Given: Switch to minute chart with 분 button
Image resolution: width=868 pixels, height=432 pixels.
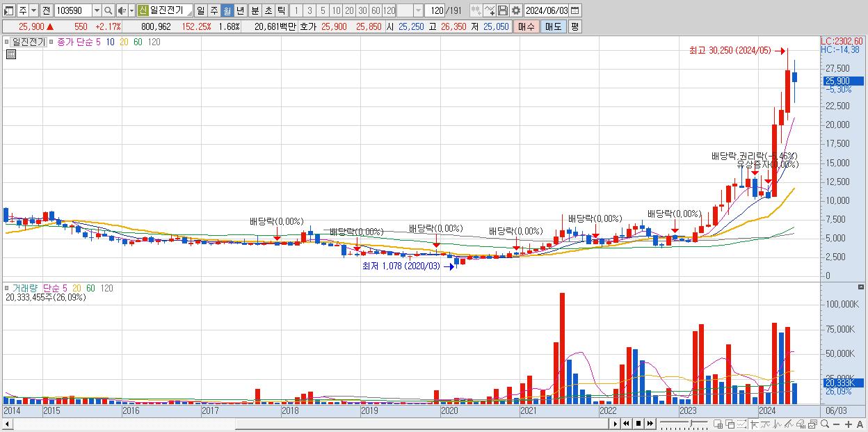Looking at the screenshot, I should coord(255,10).
